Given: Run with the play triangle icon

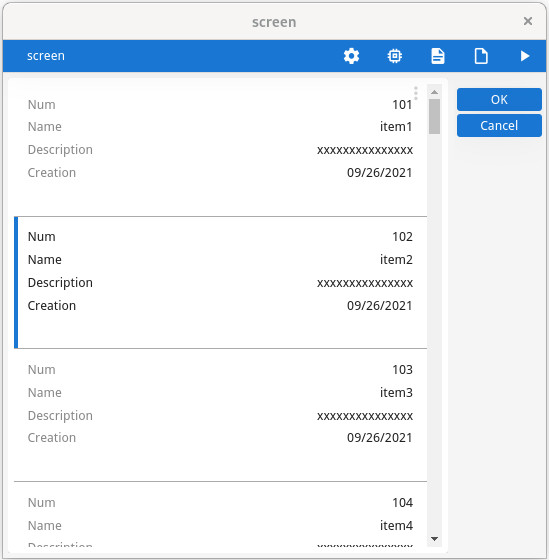Looking at the screenshot, I should pyautogui.click(x=524, y=56).
